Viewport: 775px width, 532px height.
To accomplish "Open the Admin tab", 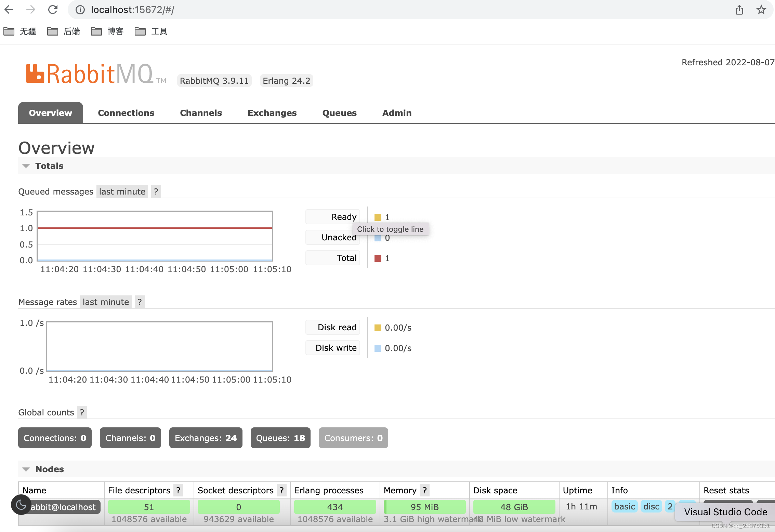I will 397,113.
